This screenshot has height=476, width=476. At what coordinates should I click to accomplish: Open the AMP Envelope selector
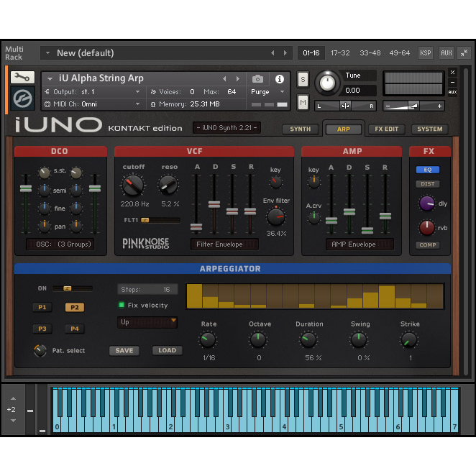[x=360, y=244]
